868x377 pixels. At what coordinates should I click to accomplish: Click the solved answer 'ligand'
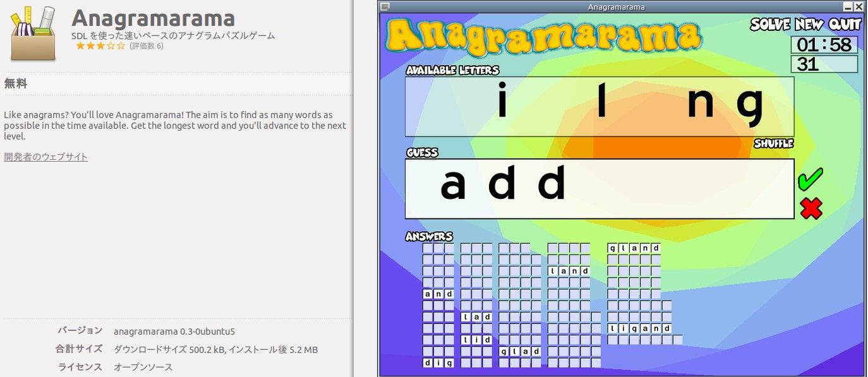coord(639,328)
